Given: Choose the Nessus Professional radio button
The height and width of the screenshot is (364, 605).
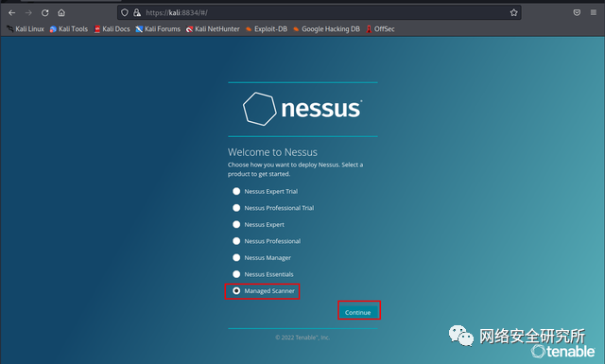Looking at the screenshot, I should click(236, 241).
